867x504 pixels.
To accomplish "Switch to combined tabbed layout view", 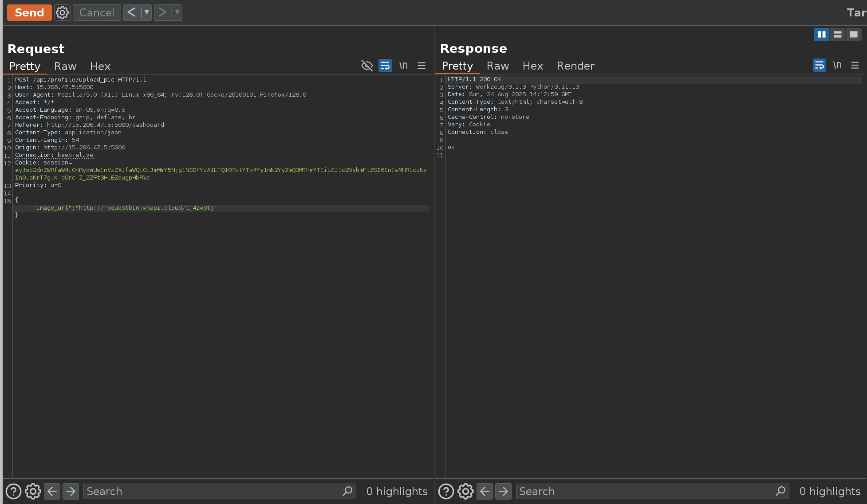I will pyautogui.click(x=853, y=34).
